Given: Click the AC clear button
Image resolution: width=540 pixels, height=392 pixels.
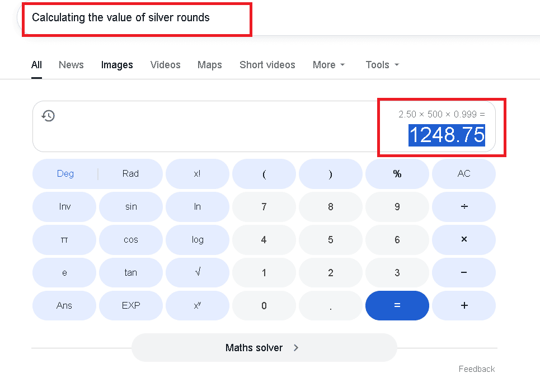Looking at the screenshot, I should (x=464, y=173).
